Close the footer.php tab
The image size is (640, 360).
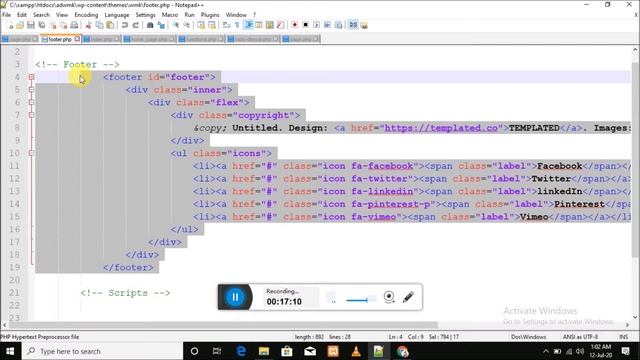pyautogui.click(x=77, y=39)
